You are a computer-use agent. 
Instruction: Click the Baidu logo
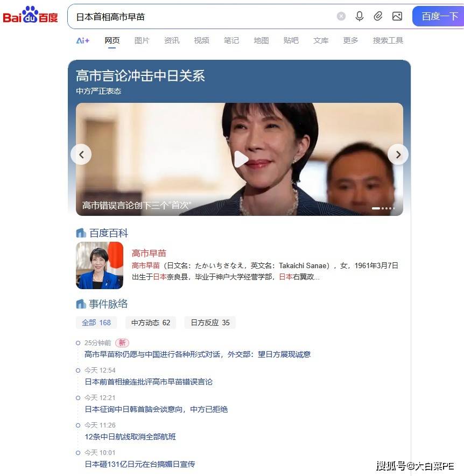click(x=30, y=15)
